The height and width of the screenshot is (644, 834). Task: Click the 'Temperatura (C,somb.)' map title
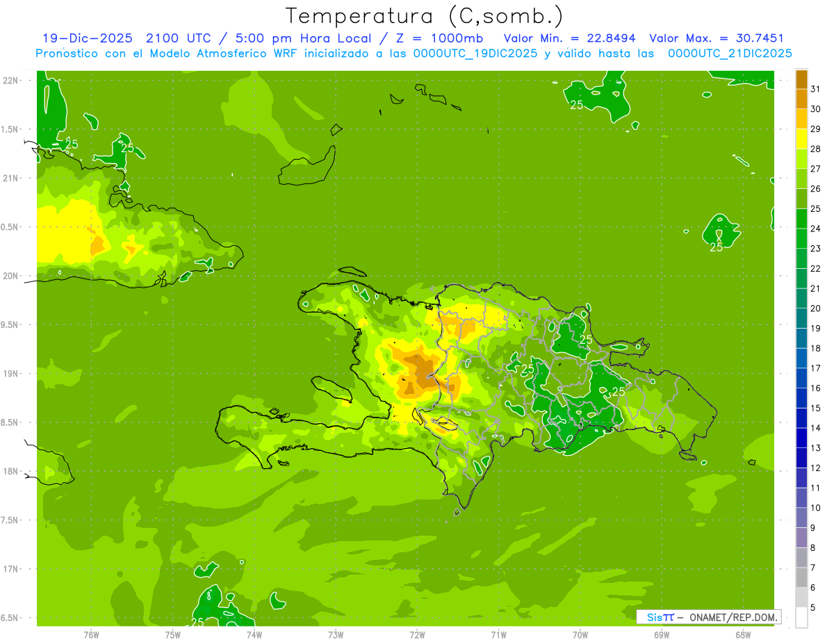click(x=425, y=16)
